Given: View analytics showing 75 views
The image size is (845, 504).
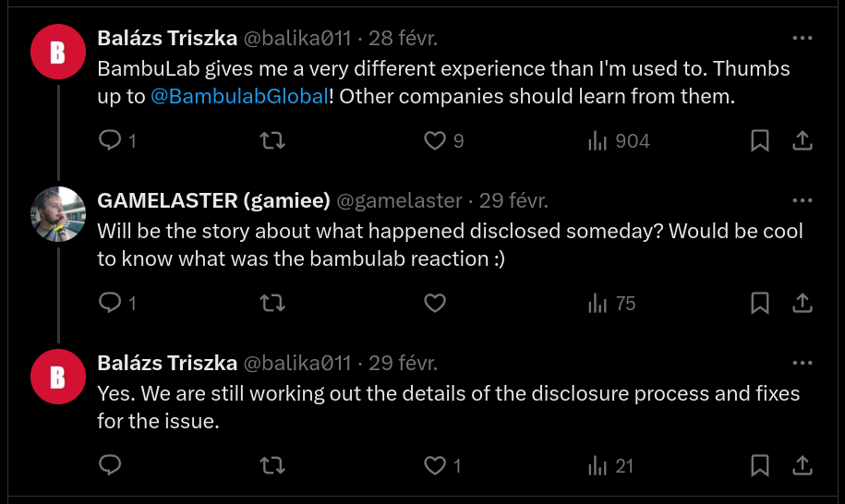Looking at the screenshot, I should click(598, 303).
